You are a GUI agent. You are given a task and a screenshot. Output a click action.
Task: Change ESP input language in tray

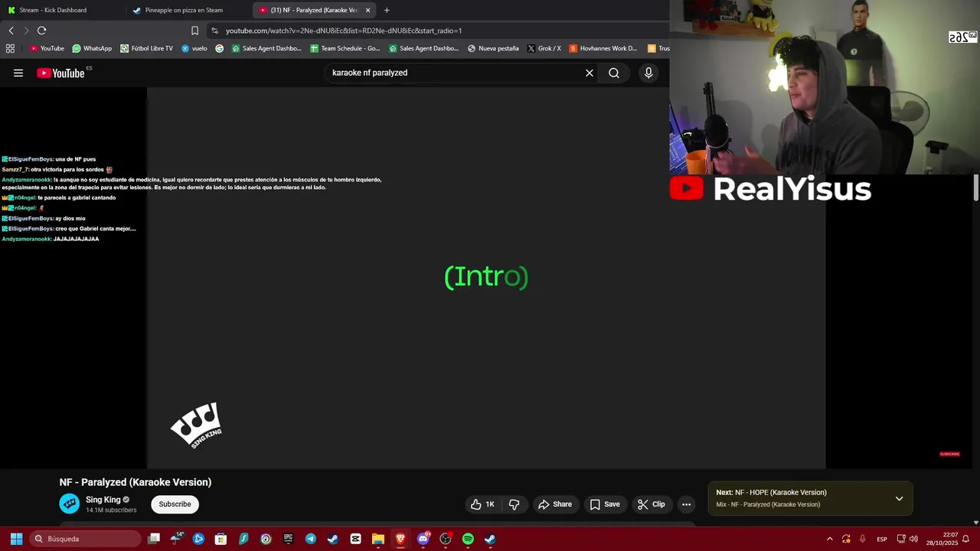(882, 539)
